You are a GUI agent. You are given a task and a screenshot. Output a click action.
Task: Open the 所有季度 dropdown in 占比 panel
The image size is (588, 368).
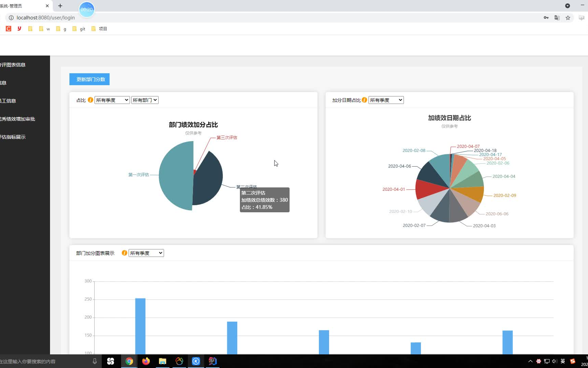pos(112,100)
